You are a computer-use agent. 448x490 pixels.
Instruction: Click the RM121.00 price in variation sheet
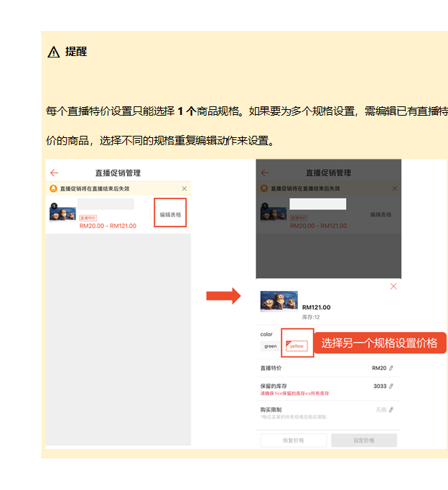click(316, 308)
